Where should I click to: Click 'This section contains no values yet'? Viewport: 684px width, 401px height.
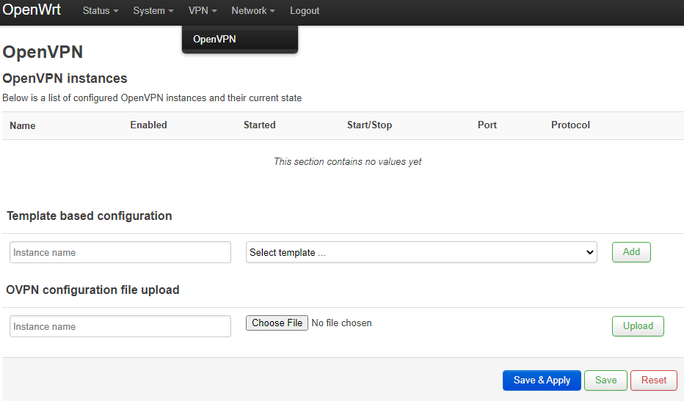point(347,162)
